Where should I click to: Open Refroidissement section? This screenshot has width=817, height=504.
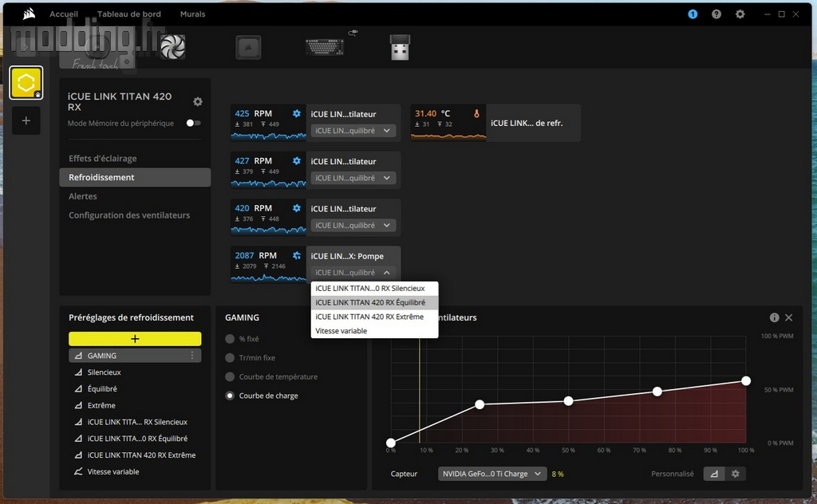[x=135, y=177]
